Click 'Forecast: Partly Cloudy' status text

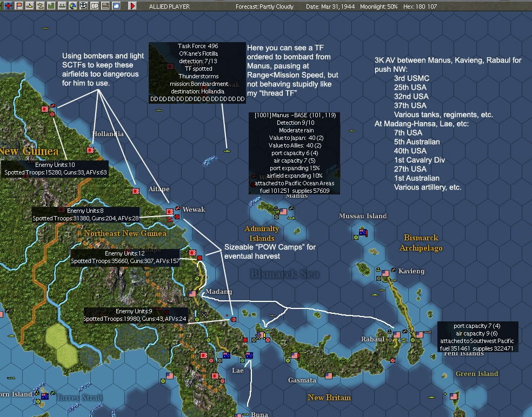tap(264, 6)
